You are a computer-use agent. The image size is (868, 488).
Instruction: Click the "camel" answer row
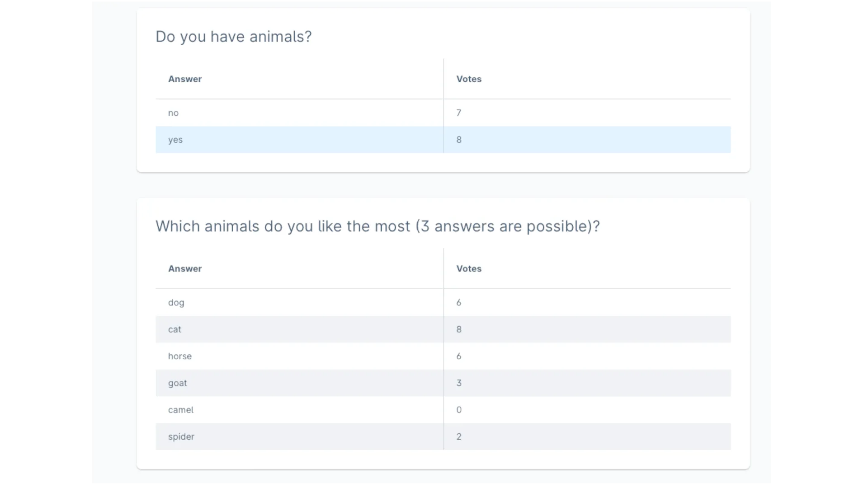[298, 410]
